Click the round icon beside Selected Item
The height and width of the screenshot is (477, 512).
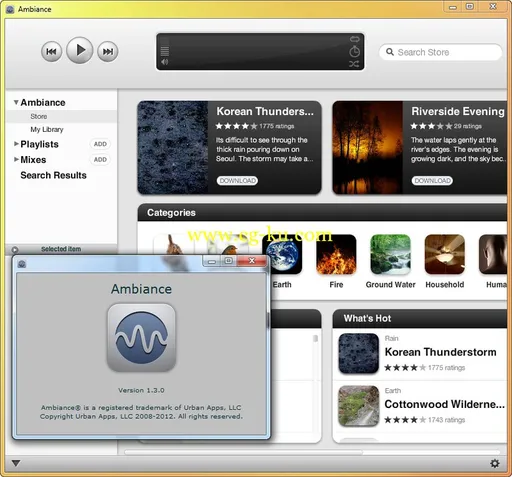click(x=15, y=249)
